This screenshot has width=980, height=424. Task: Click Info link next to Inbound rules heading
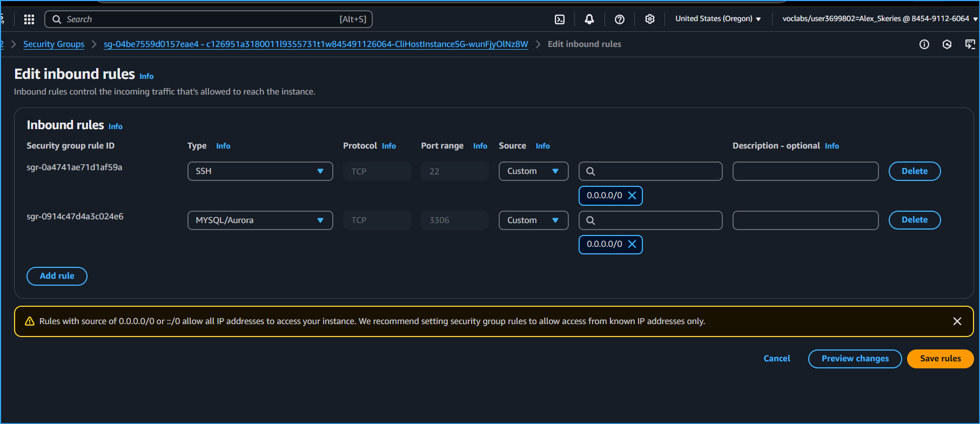[116, 126]
